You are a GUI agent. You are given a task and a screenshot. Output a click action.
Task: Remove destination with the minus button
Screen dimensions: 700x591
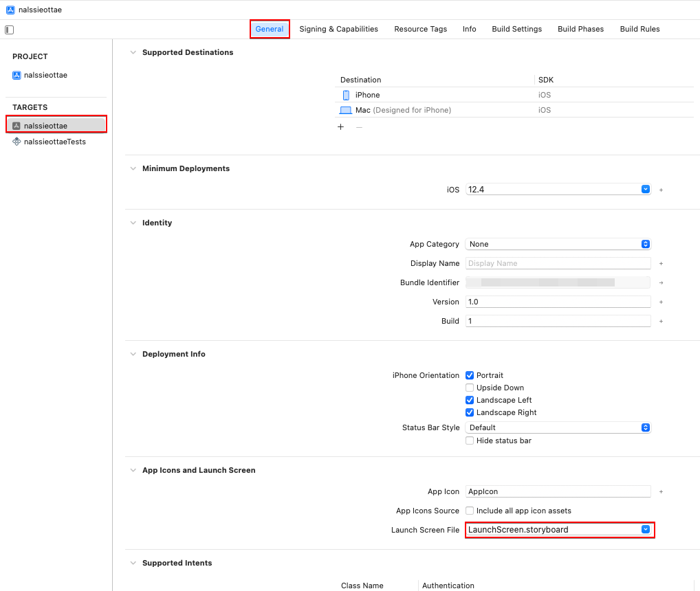coord(360,127)
